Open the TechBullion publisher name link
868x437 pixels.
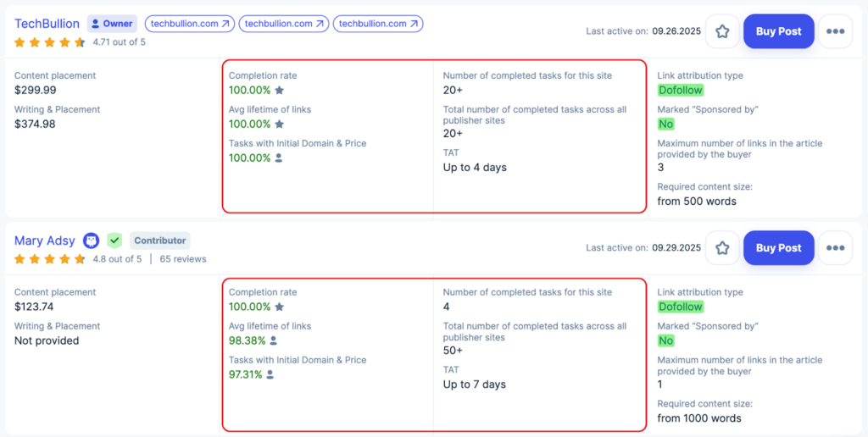pos(47,24)
